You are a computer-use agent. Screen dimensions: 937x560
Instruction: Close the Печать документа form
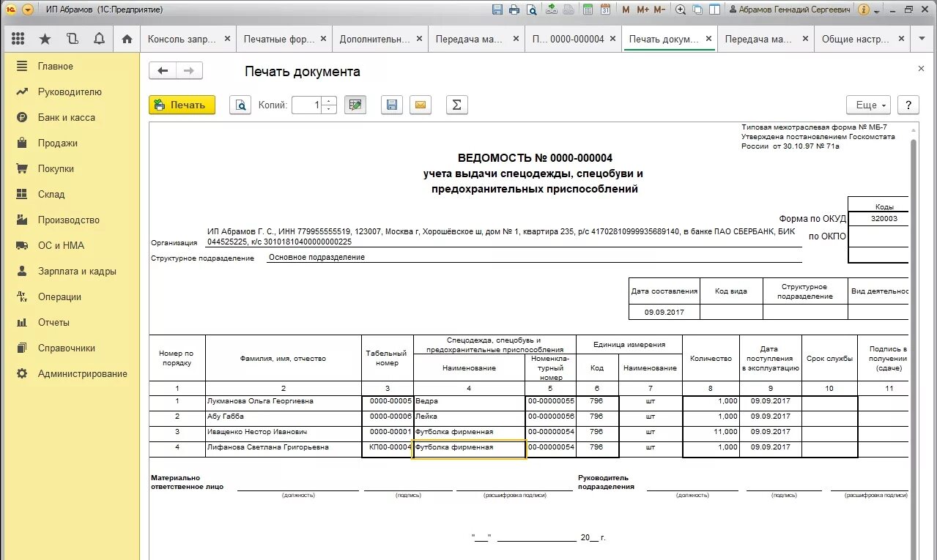[921, 68]
